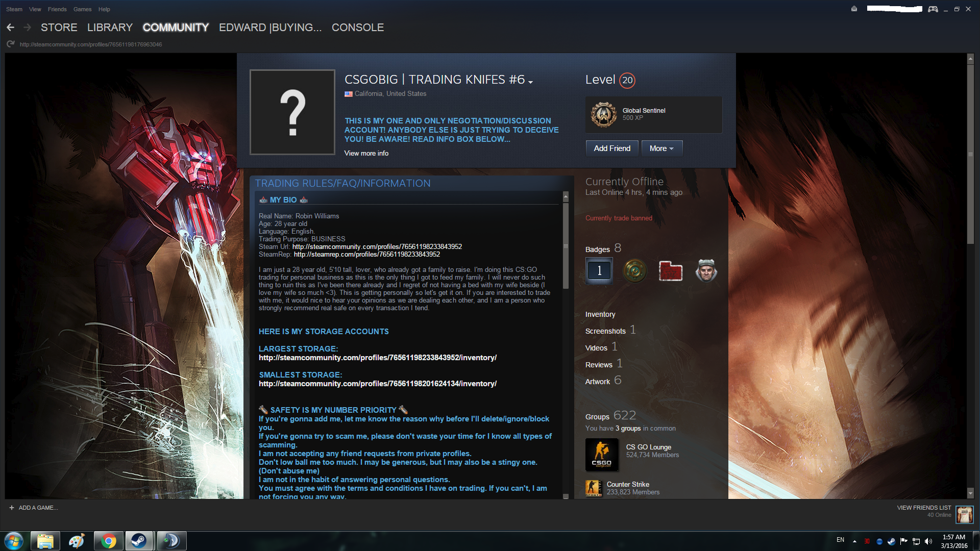Image resolution: width=980 pixels, height=551 pixels.
Task: Open the Level 20 badge circle
Action: (x=627, y=80)
